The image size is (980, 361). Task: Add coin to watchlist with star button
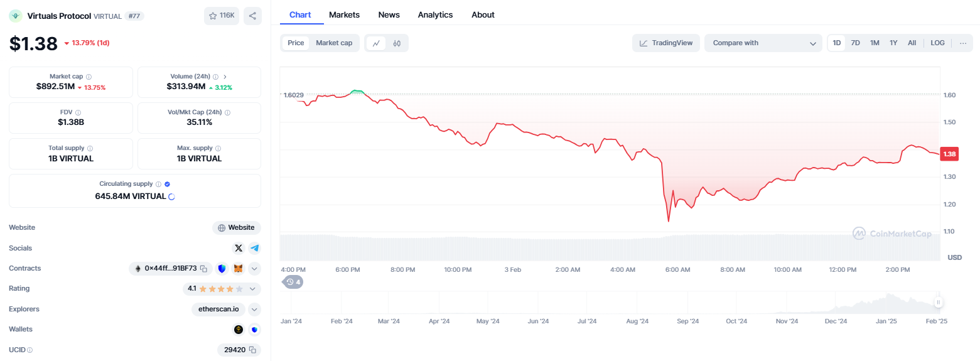pos(222,16)
